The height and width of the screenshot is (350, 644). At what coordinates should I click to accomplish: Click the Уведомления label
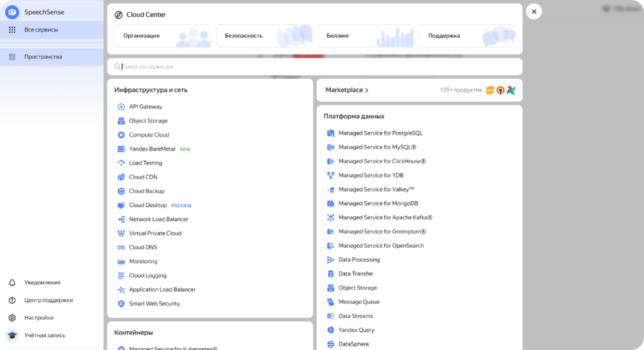(x=43, y=282)
